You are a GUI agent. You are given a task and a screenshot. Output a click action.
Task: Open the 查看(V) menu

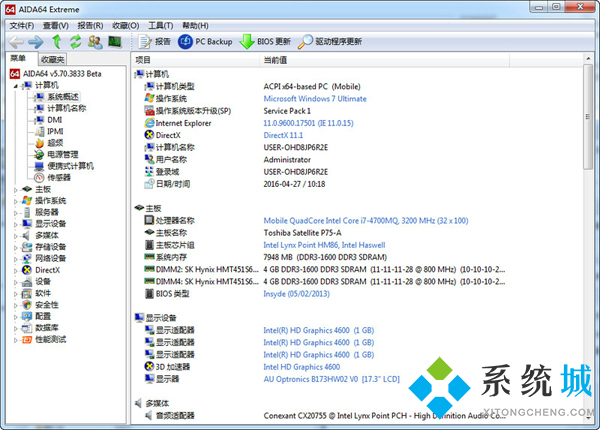click(55, 26)
